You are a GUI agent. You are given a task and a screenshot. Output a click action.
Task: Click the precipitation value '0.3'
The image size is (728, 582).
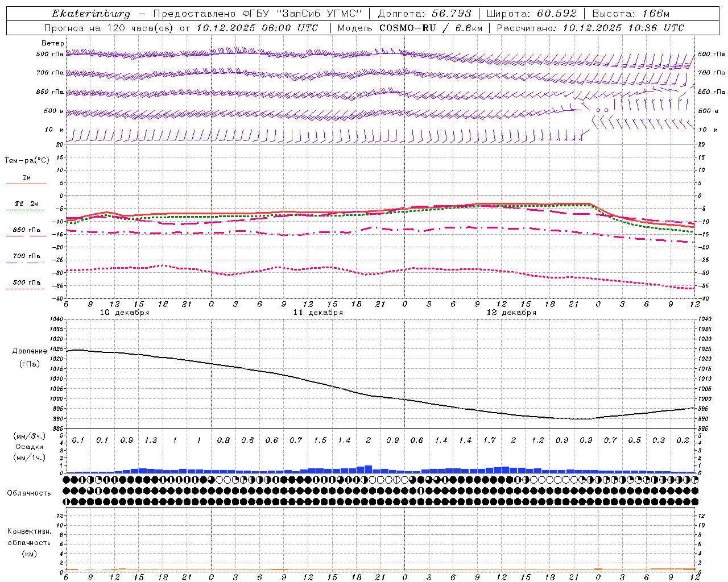point(659,440)
